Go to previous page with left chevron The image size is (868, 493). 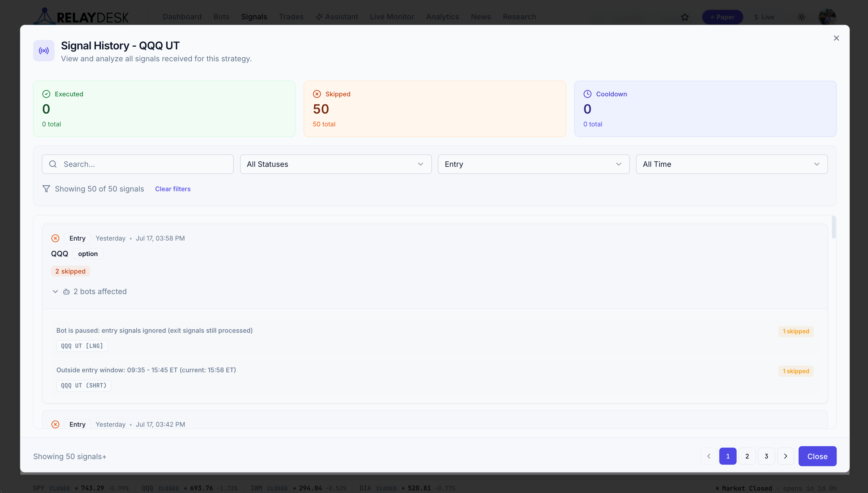click(709, 456)
